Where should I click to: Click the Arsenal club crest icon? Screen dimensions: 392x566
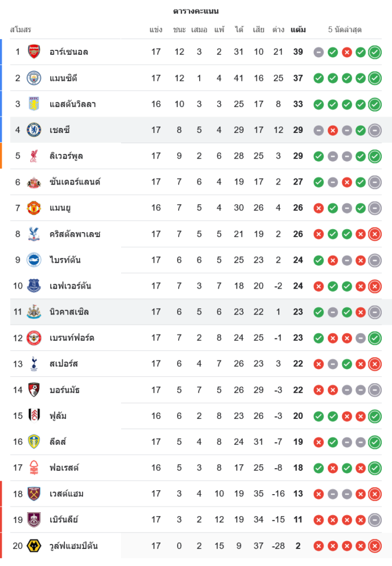tap(34, 52)
